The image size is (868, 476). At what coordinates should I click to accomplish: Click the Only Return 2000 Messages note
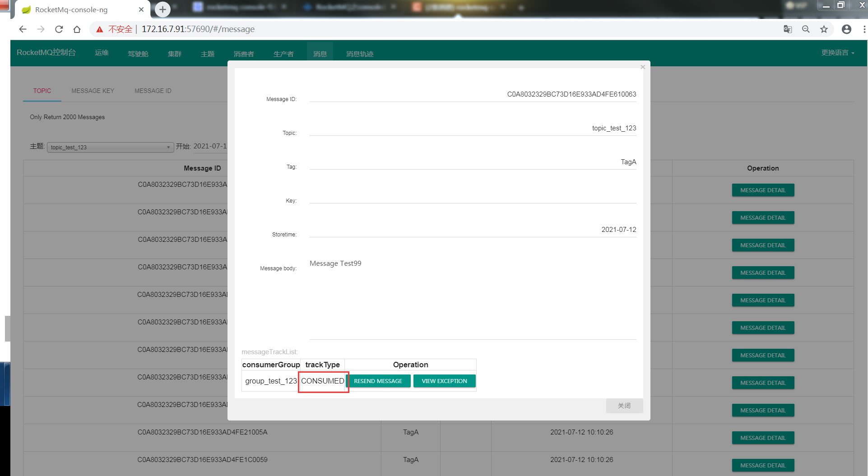[x=67, y=117]
